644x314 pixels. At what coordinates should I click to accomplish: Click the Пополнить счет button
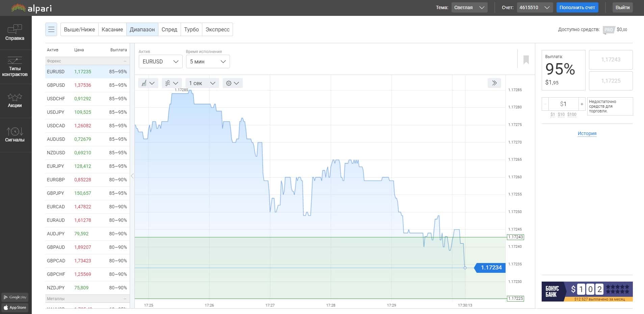click(x=577, y=7)
